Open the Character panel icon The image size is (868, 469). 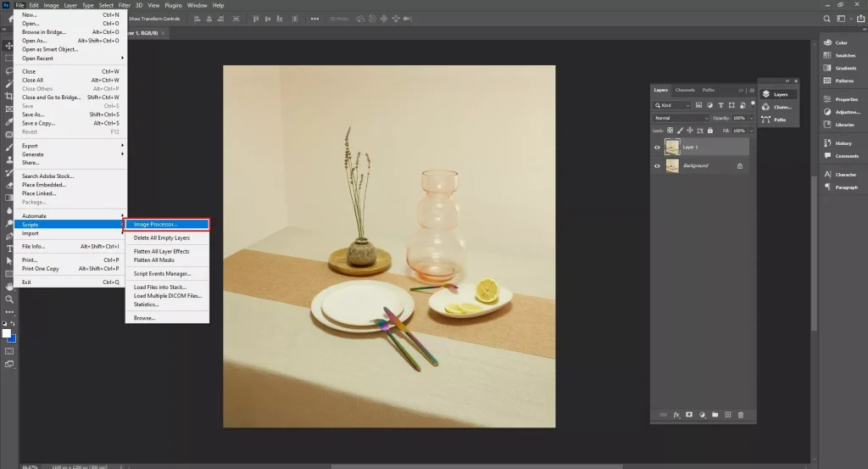pyautogui.click(x=827, y=175)
